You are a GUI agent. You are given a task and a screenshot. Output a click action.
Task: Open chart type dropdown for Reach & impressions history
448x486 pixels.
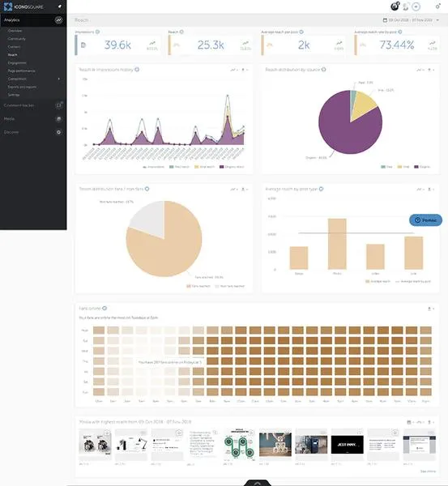(x=234, y=70)
